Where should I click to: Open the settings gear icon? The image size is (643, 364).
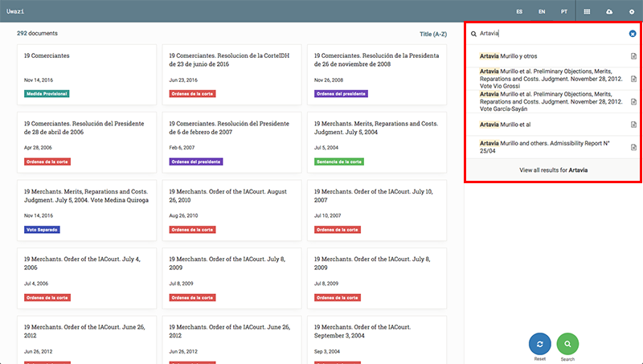631,12
